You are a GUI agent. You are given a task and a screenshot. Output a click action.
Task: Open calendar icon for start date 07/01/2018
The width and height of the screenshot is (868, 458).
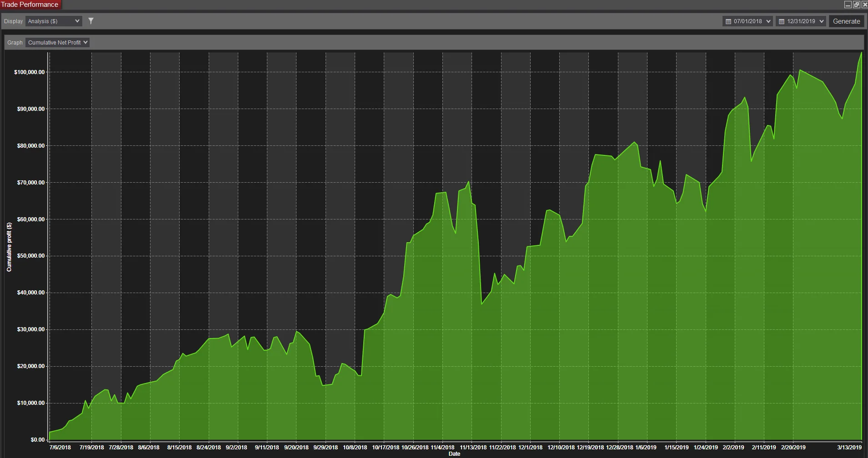[x=728, y=21]
